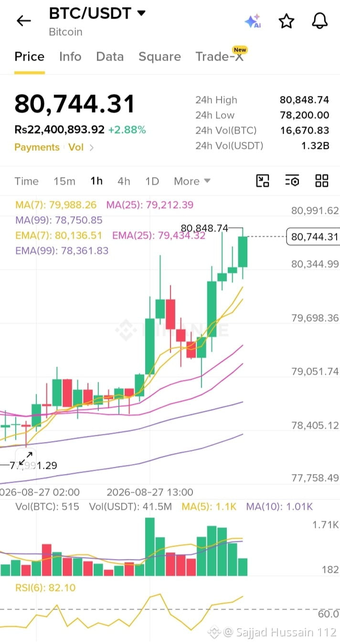Click the MA(7): 79,988.26 indicator label
Screen dimensions: 340x644
tap(56, 205)
